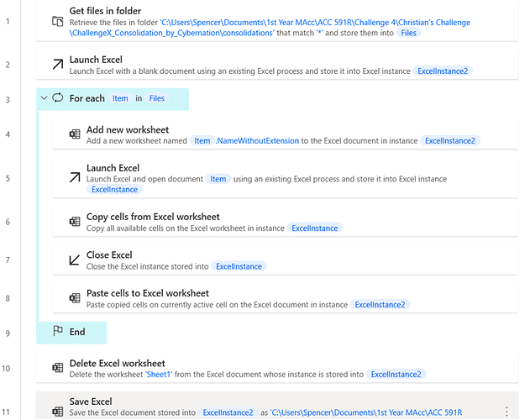This screenshot has width=530, height=420.
Task: Open Save Excel more options menu
Action: [506, 412]
